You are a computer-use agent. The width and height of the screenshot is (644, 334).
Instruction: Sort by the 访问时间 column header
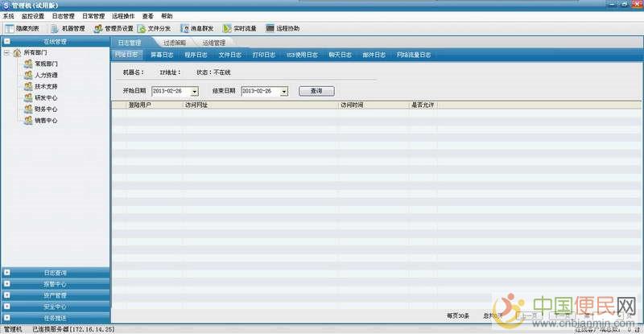[x=352, y=105]
